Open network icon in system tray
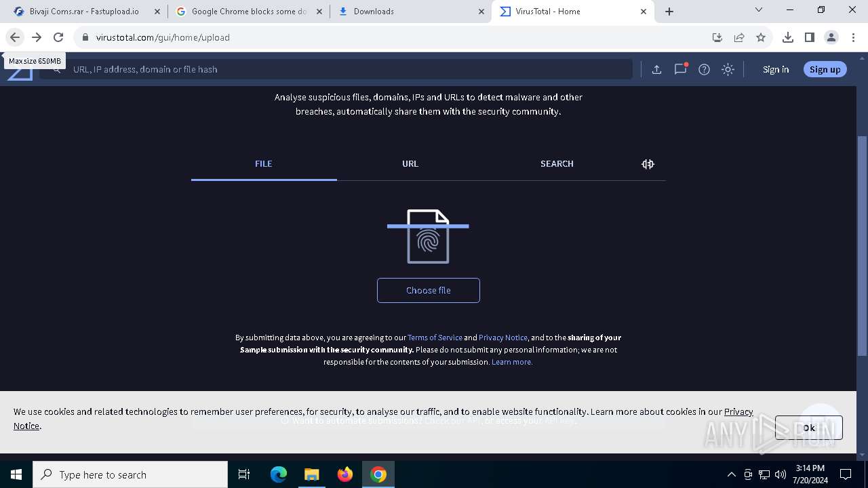 tap(764, 474)
